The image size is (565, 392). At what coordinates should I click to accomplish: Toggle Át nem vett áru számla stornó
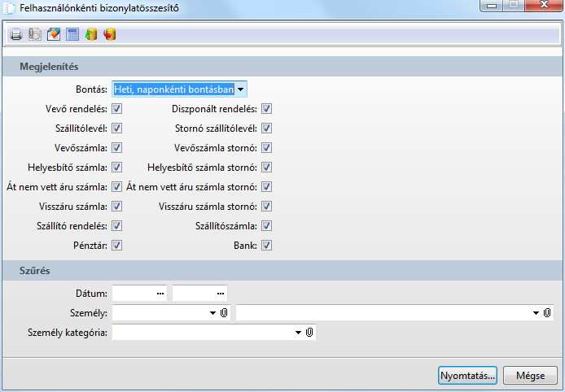pyautogui.click(x=267, y=187)
